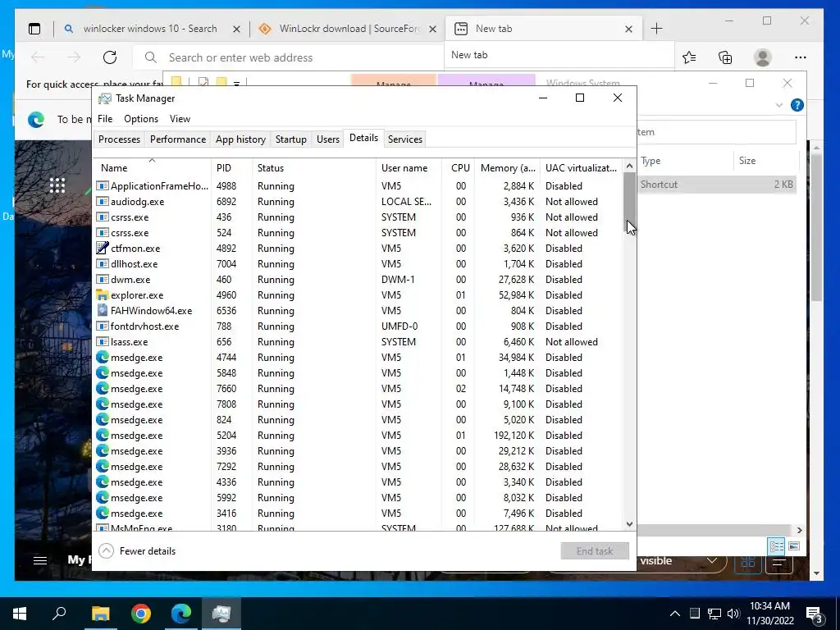Open the notifications action center
The image size is (840, 630).
pyautogui.click(x=814, y=615)
